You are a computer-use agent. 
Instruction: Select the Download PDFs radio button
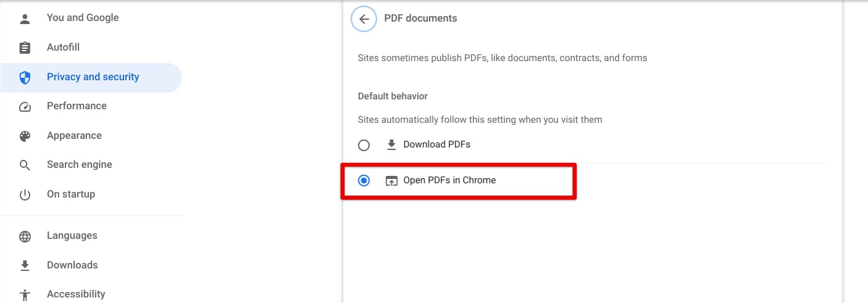point(364,145)
